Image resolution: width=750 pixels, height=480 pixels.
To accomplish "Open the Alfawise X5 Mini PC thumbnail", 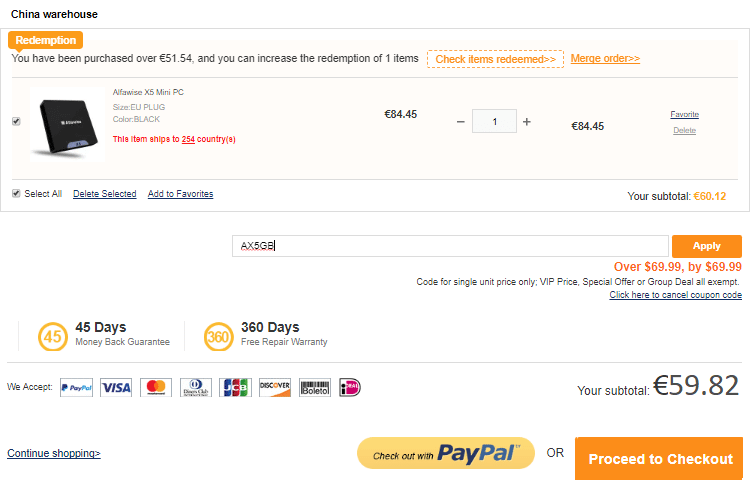I will 67,124.
